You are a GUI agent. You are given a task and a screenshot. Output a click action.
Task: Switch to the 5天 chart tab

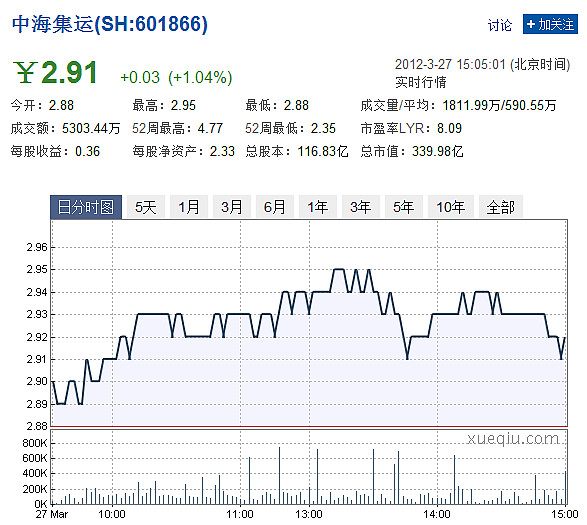(145, 207)
